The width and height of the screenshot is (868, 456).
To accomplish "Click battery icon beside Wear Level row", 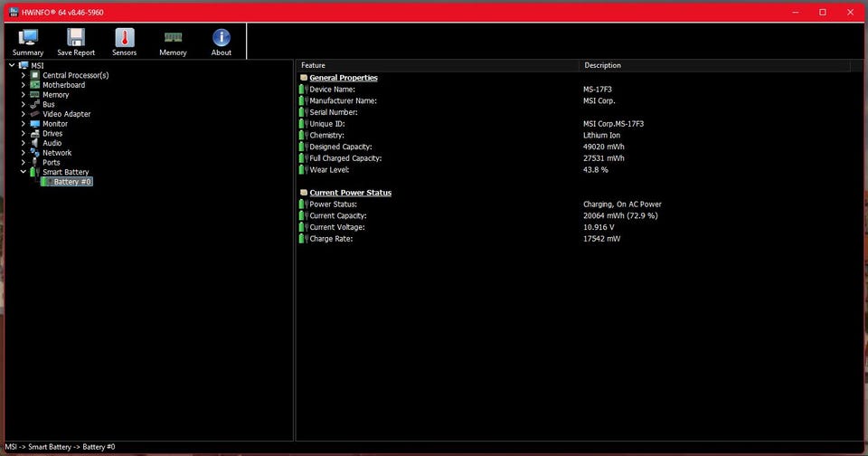I will tap(304, 169).
